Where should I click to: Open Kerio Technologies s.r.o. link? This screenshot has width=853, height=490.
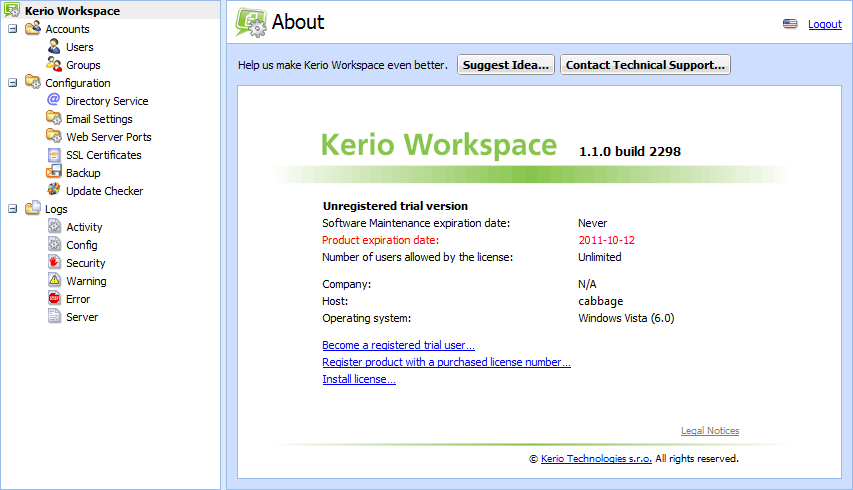pyautogui.click(x=596, y=458)
